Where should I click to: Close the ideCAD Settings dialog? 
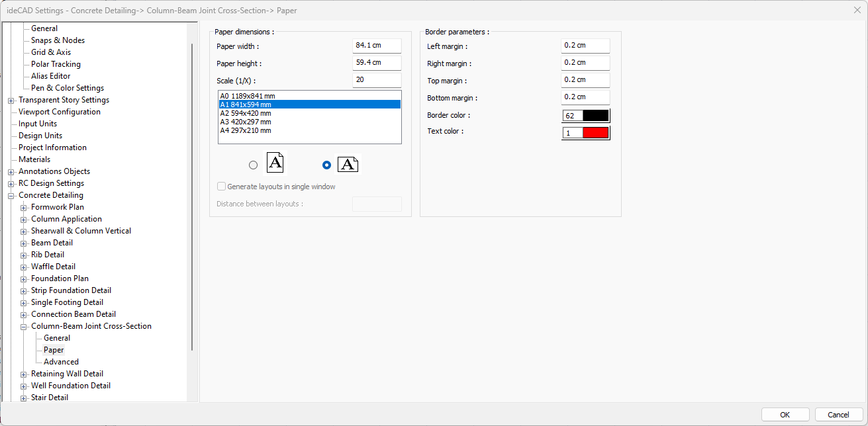857,10
